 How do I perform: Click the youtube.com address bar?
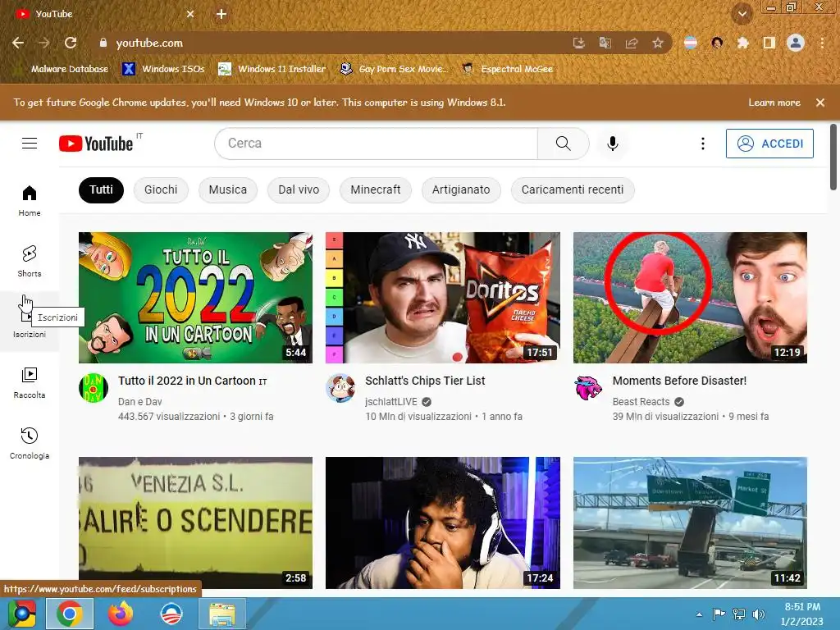point(332,43)
